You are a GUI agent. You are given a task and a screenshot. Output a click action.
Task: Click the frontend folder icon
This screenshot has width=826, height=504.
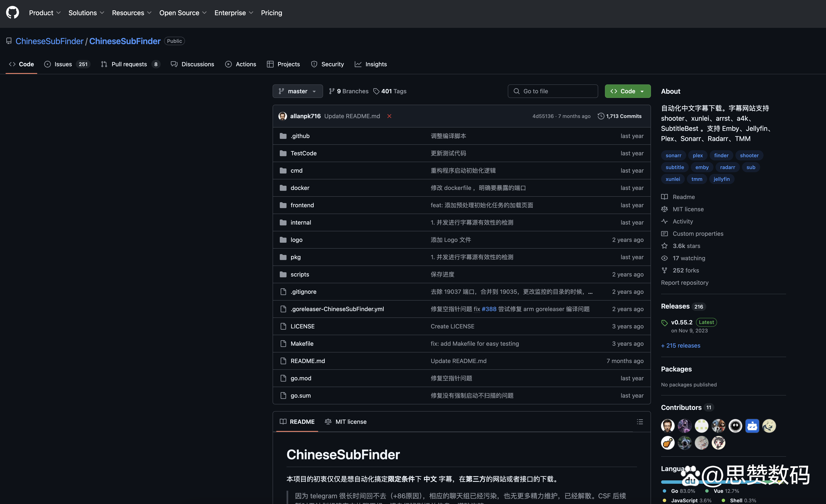tap(283, 205)
